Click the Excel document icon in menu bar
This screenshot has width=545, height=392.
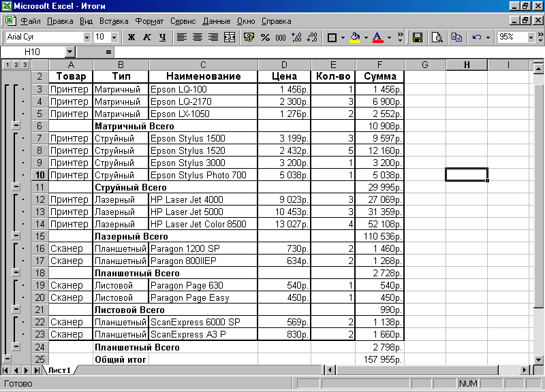click(x=10, y=20)
